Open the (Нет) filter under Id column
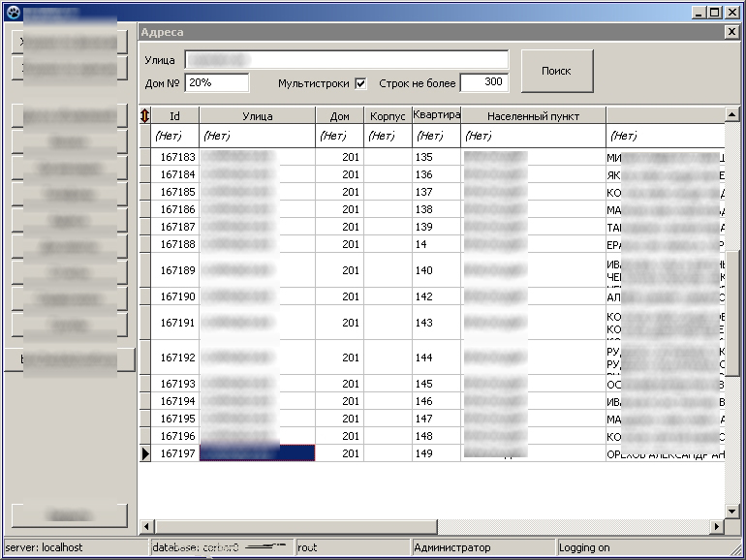Viewport: 746px width, 560px height. [x=169, y=137]
